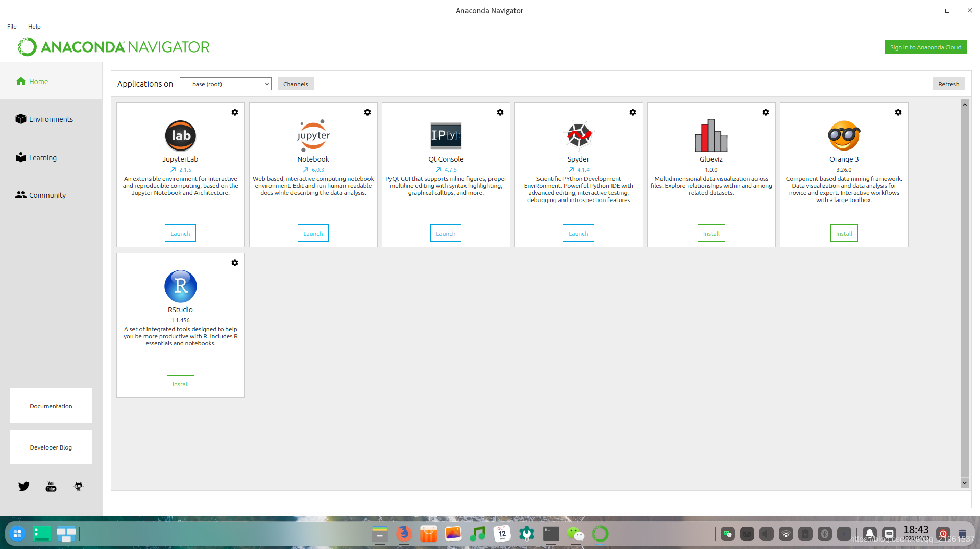
Task: Launch JupyterLab
Action: click(180, 233)
